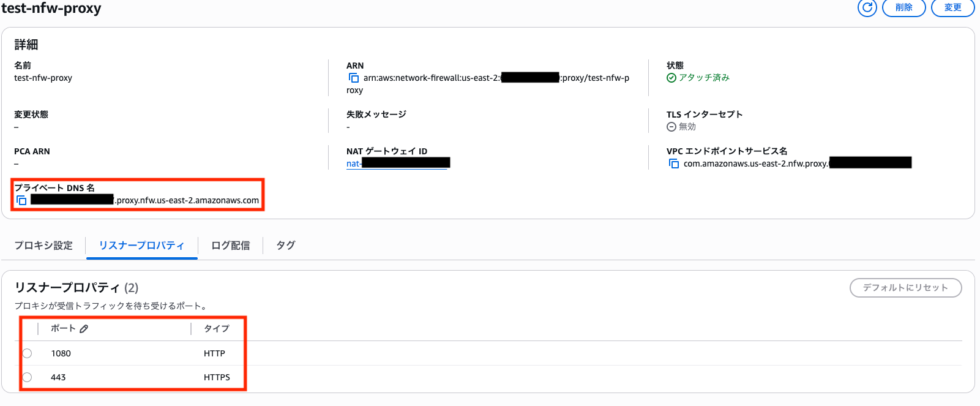This screenshot has height=406, width=980.
Task: Open the ログ配信 tab
Action: pos(230,246)
